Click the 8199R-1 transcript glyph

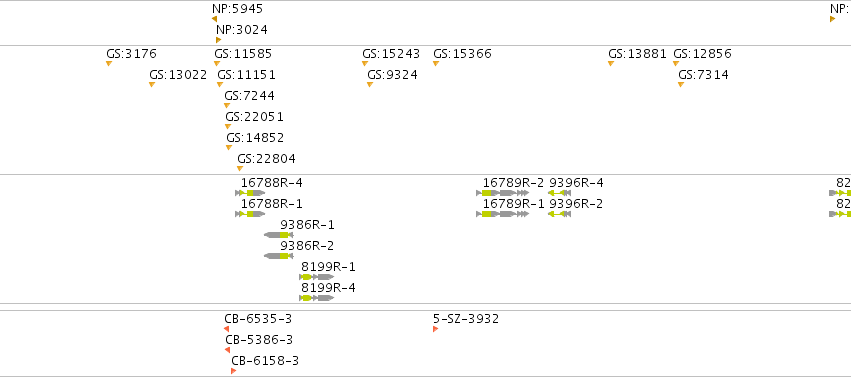click(x=317, y=277)
